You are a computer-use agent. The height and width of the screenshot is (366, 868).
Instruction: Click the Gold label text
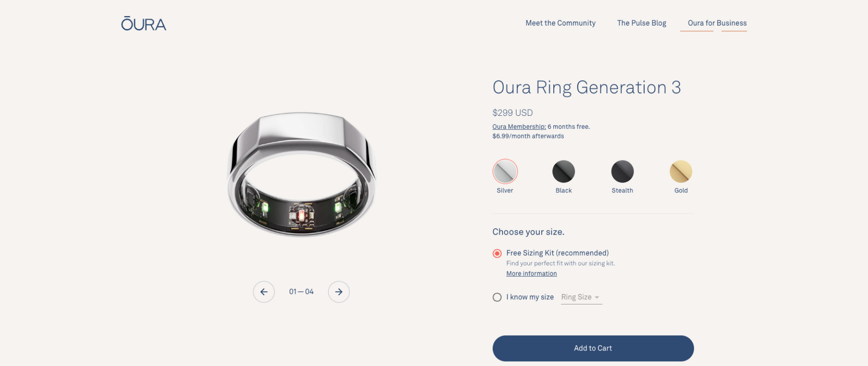click(681, 190)
